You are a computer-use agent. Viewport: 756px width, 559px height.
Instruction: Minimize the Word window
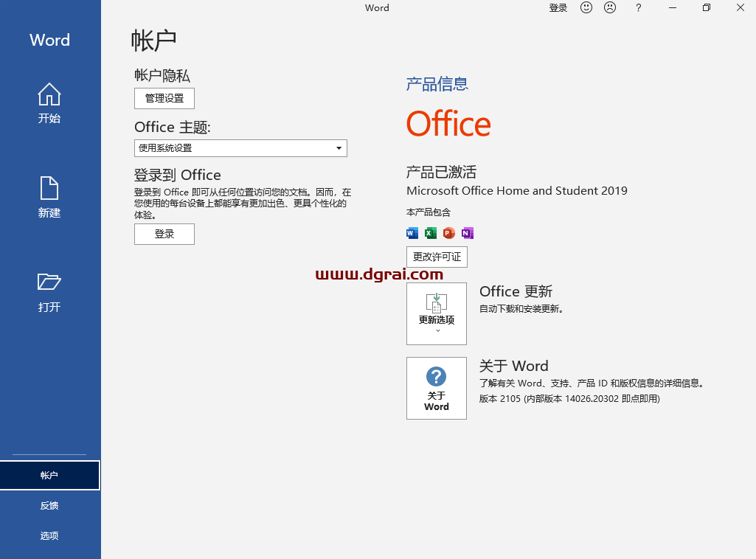click(673, 7)
